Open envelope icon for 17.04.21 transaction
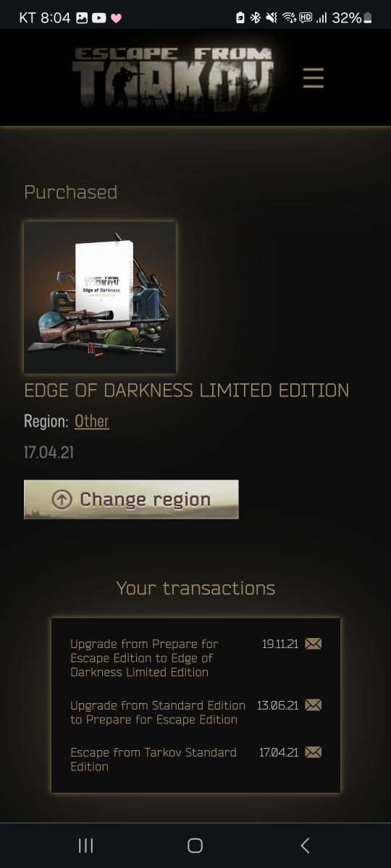 313,752
